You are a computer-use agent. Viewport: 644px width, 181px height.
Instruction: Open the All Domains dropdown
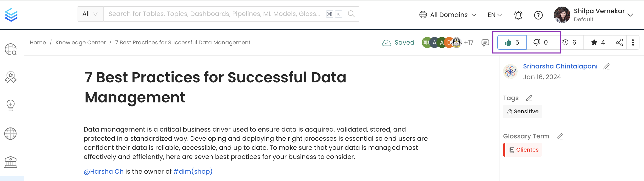448,15
